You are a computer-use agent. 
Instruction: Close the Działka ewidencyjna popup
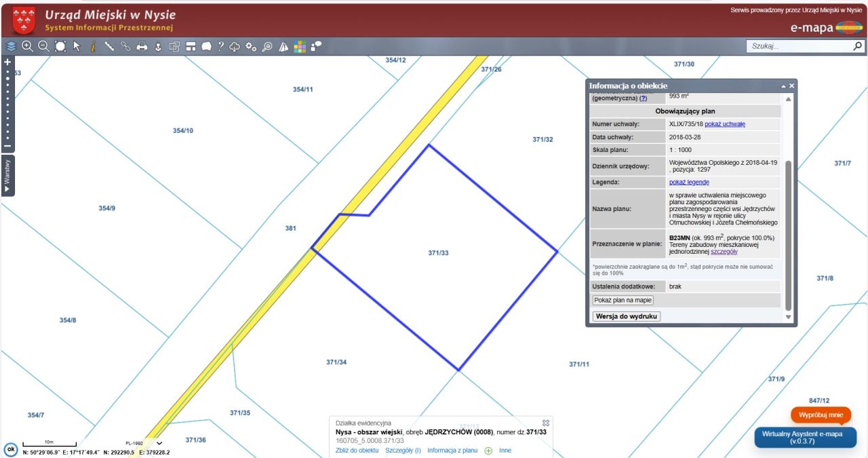click(546, 423)
